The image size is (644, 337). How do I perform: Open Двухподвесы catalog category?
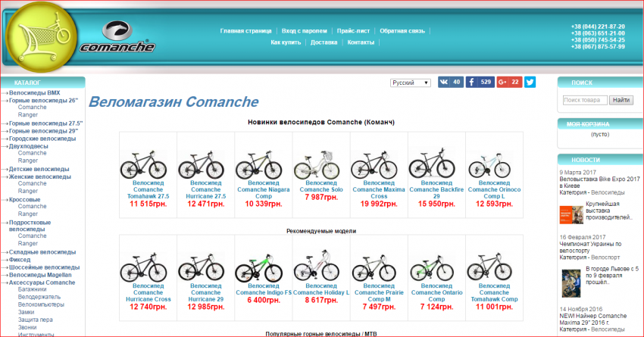click(x=28, y=146)
